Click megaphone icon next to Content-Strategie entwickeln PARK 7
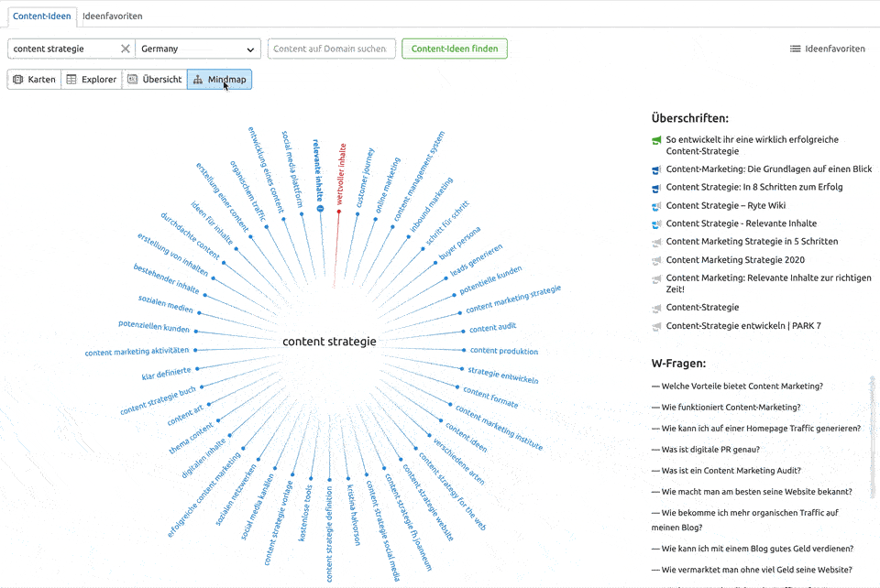 (656, 326)
